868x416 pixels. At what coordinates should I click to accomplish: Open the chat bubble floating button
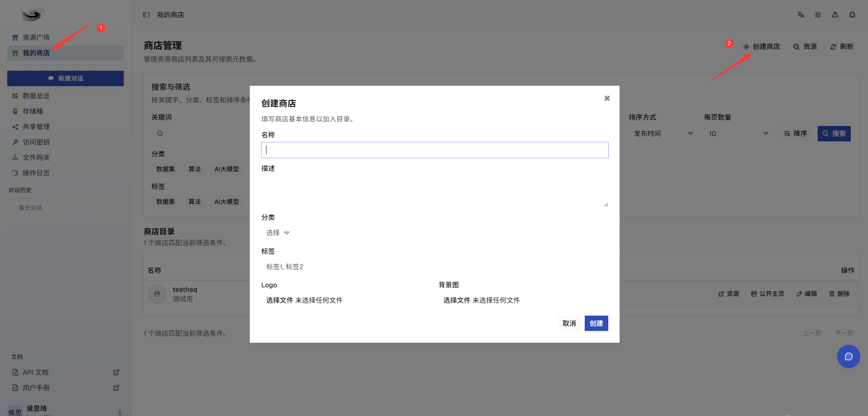[x=849, y=357]
